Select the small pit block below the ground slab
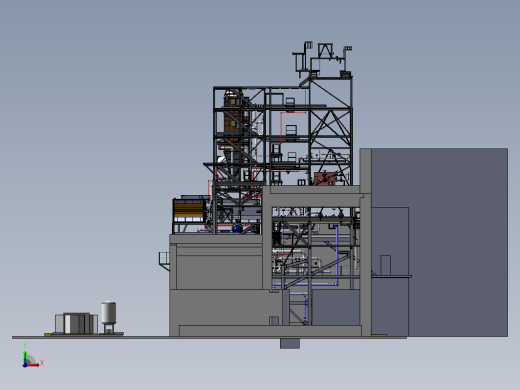 [x=290, y=344]
